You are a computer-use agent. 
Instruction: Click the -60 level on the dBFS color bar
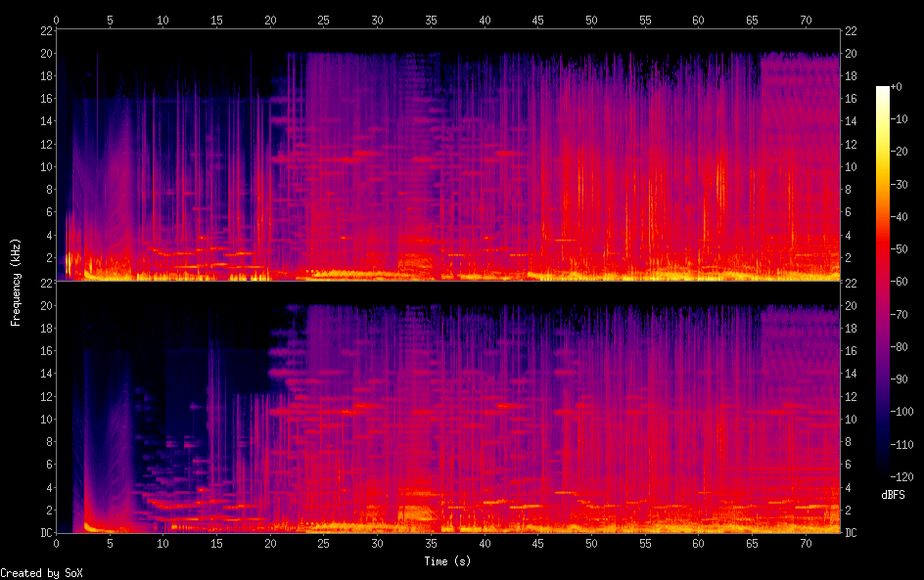[883, 282]
